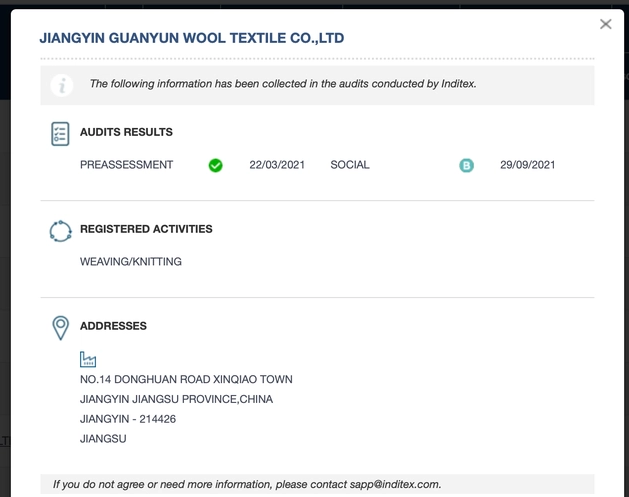The image size is (629, 497).
Task: Click the AUDITS RESULTS heading
Action: 126,132
